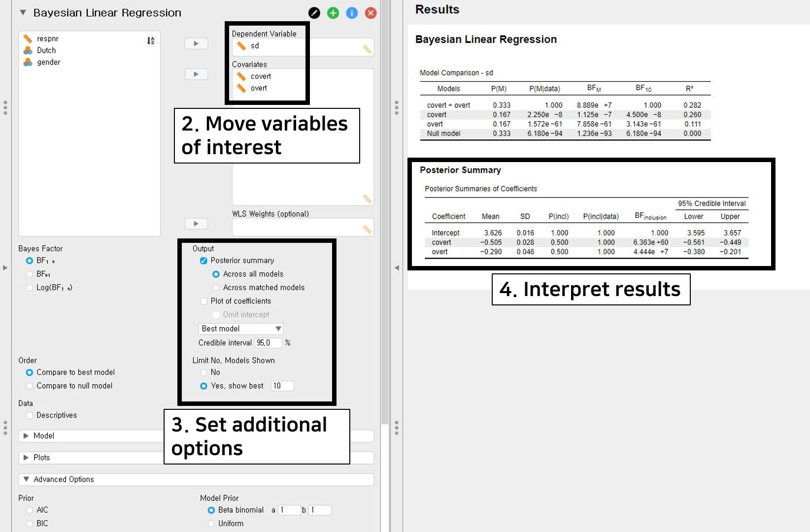The height and width of the screenshot is (532, 810).
Task: Click arrow button to assign Covariates
Action: point(196,74)
